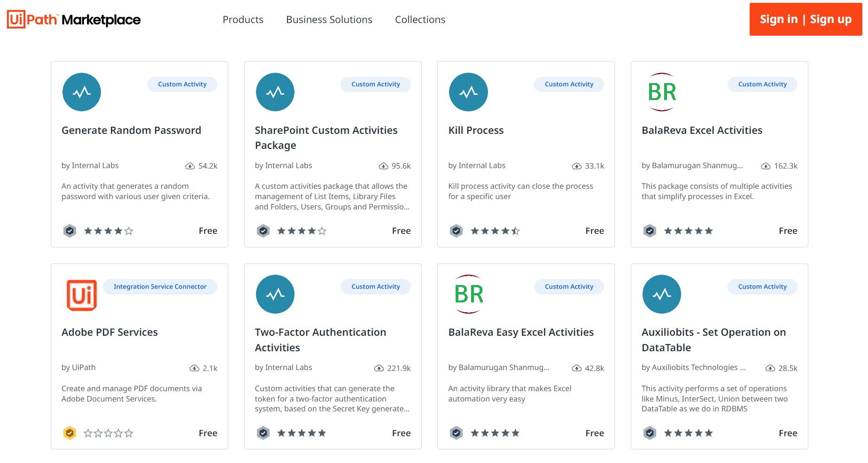Open the Business Solutions menu
This screenshot has height=463, width=868.
(329, 20)
